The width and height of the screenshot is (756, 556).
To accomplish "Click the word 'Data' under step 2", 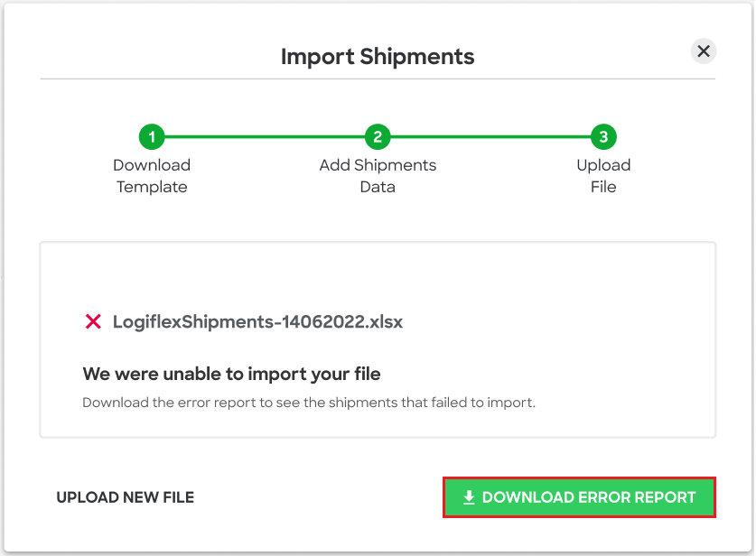I will click(x=378, y=187).
